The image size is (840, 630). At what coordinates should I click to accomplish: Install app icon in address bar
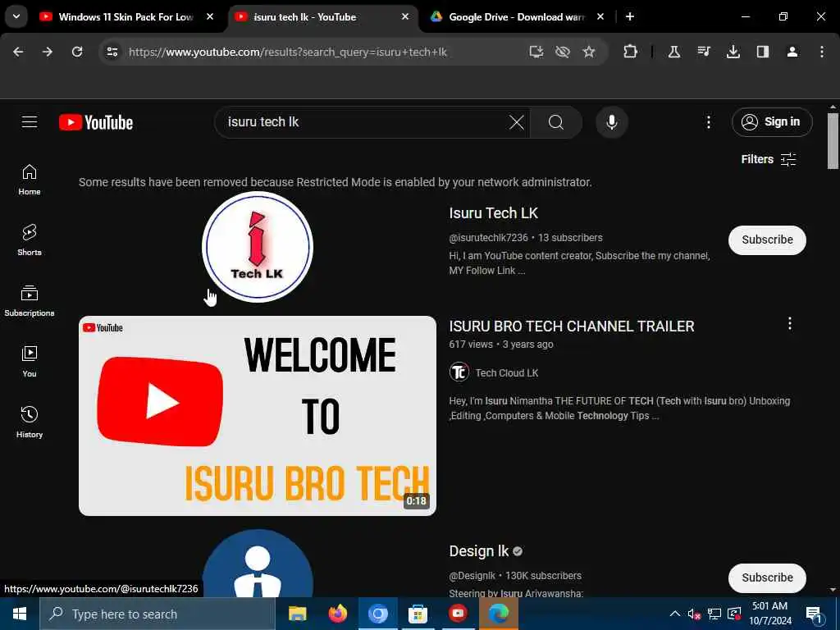pos(536,52)
